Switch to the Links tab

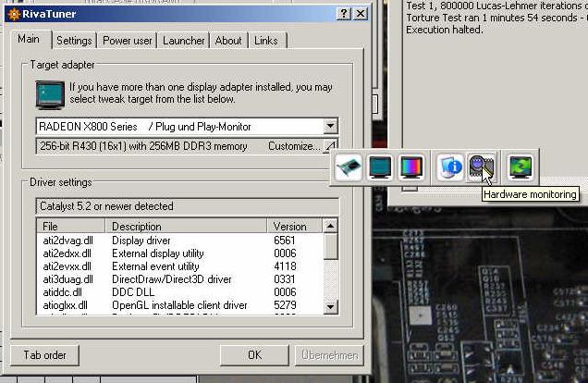266,41
